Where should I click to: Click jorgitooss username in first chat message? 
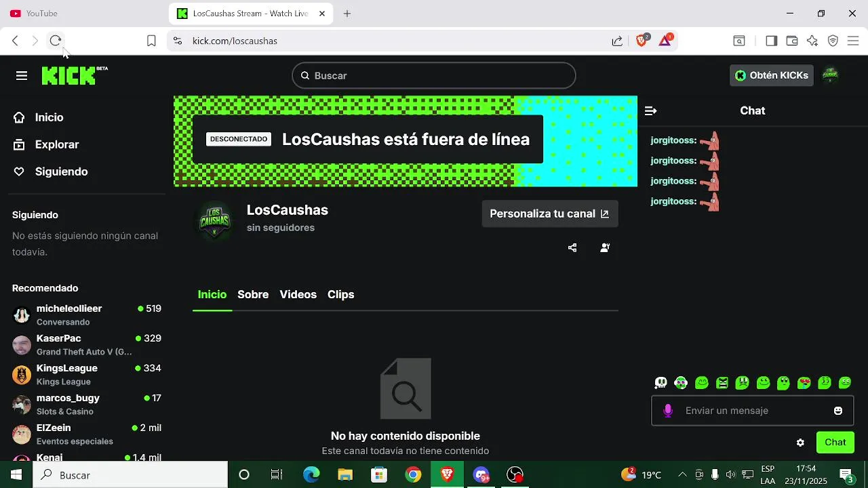point(672,140)
